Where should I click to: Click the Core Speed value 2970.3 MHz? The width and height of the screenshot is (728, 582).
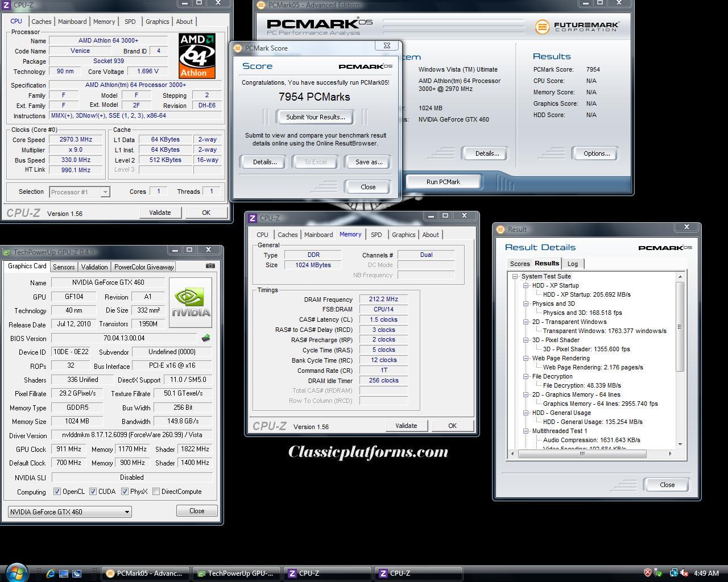tap(76, 139)
